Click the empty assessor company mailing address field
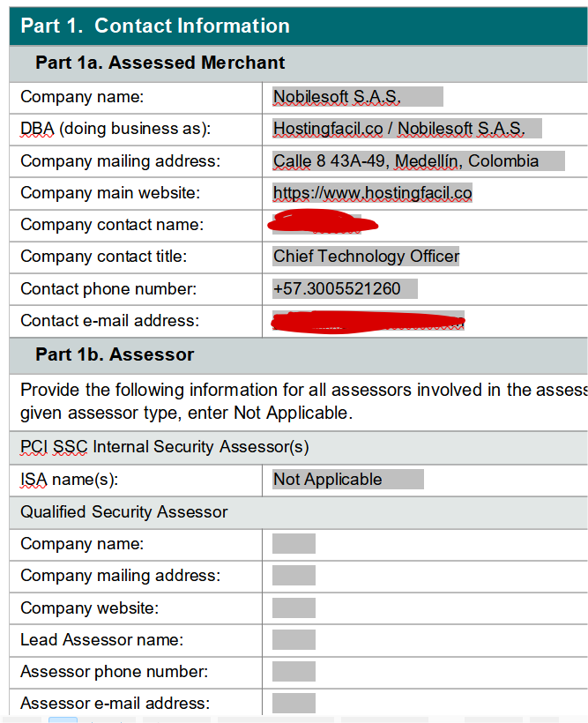The width and height of the screenshot is (588, 723). (294, 576)
